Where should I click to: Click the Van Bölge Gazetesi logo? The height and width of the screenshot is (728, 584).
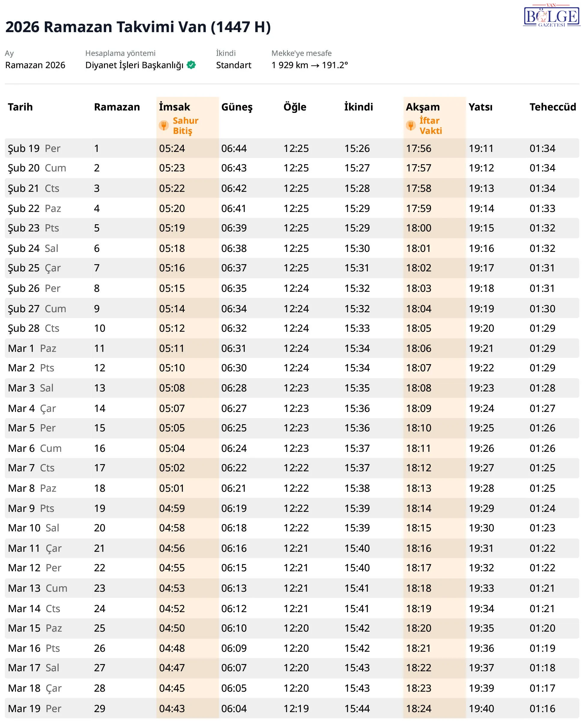[551, 16]
